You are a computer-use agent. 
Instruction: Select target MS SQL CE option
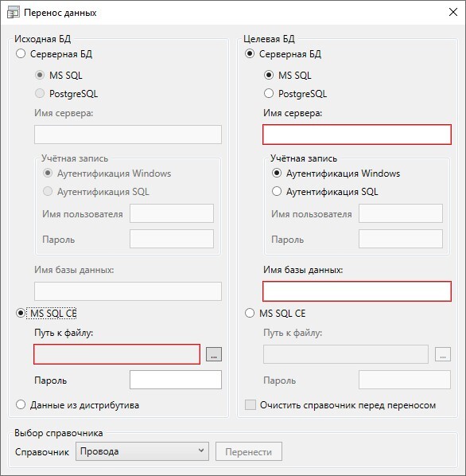(250, 313)
